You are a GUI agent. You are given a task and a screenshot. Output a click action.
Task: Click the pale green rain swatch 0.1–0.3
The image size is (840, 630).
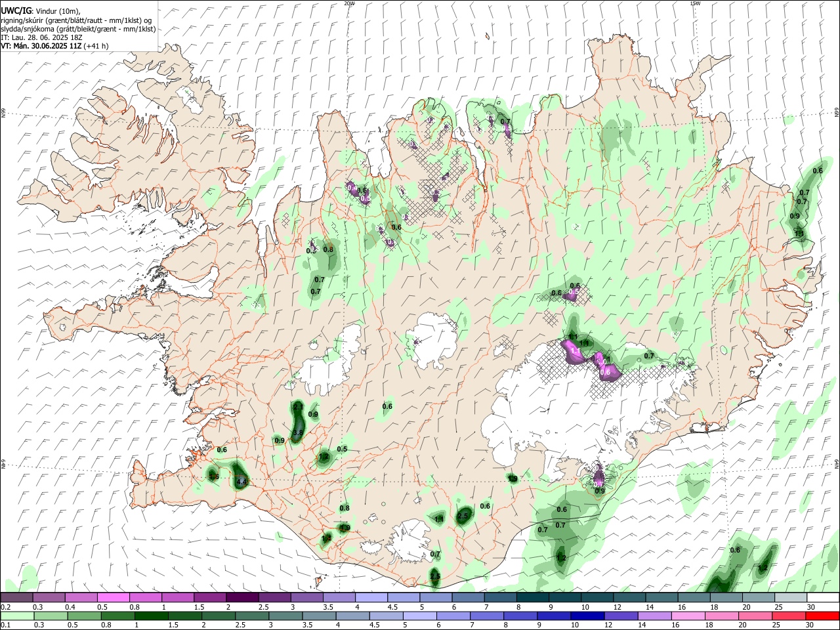tap(17, 616)
